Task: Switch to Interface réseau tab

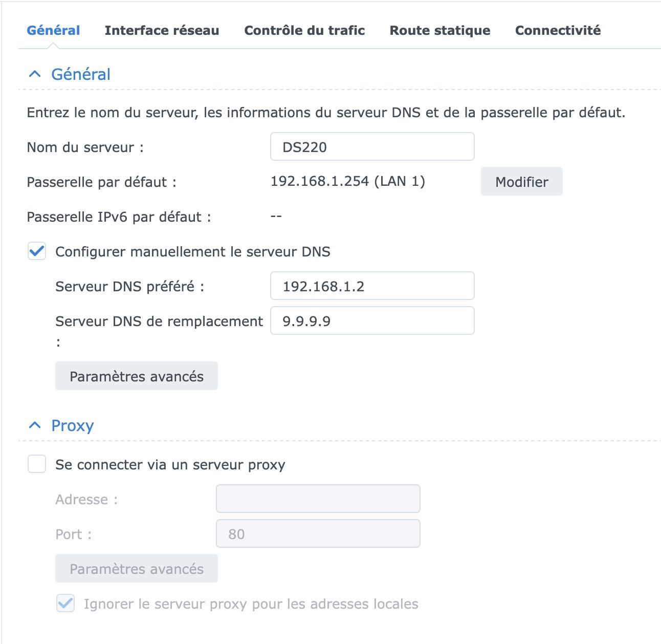Action: coord(162,31)
